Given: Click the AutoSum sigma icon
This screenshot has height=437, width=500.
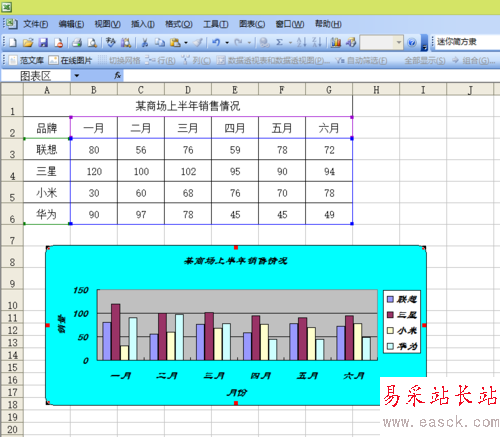Looking at the screenshot, I should coord(280,42).
